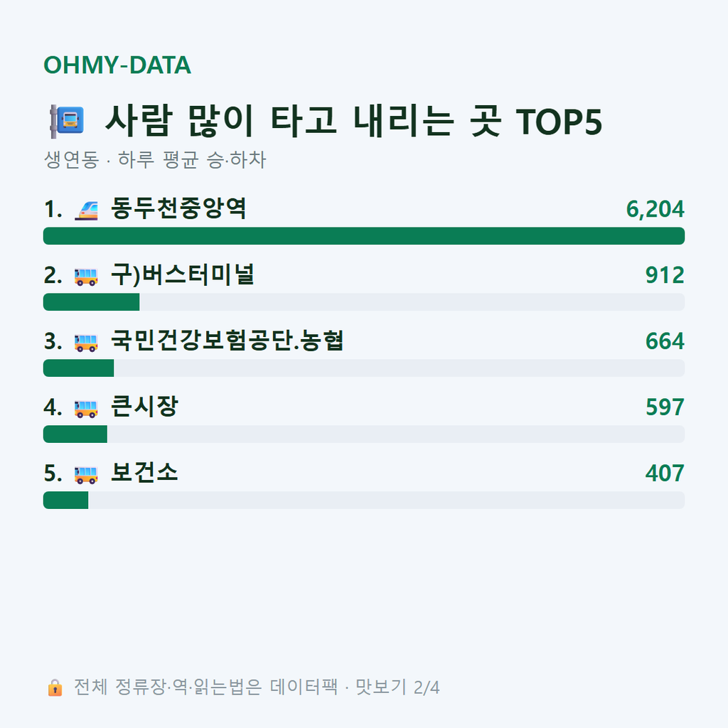728x728 pixels.
Task: Click the full green bar for rank 1
Action: pos(364,236)
